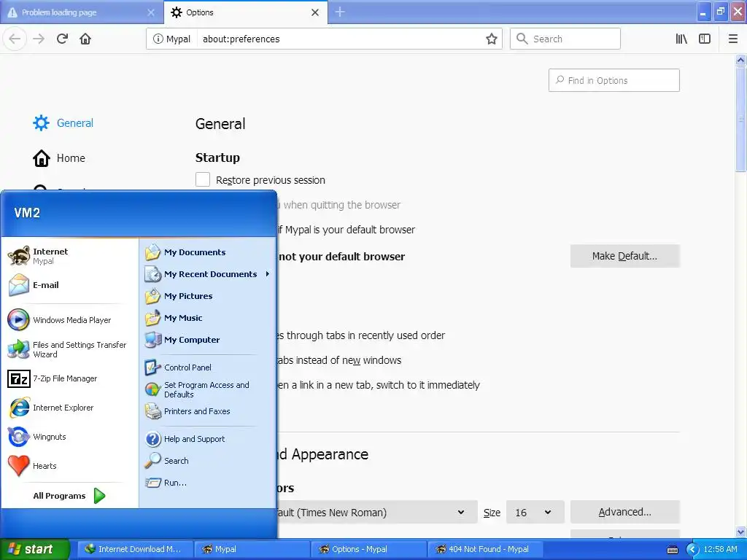Switch to the Mypal taskbar window
This screenshot has height=560, width=747.
click(252, 549)
